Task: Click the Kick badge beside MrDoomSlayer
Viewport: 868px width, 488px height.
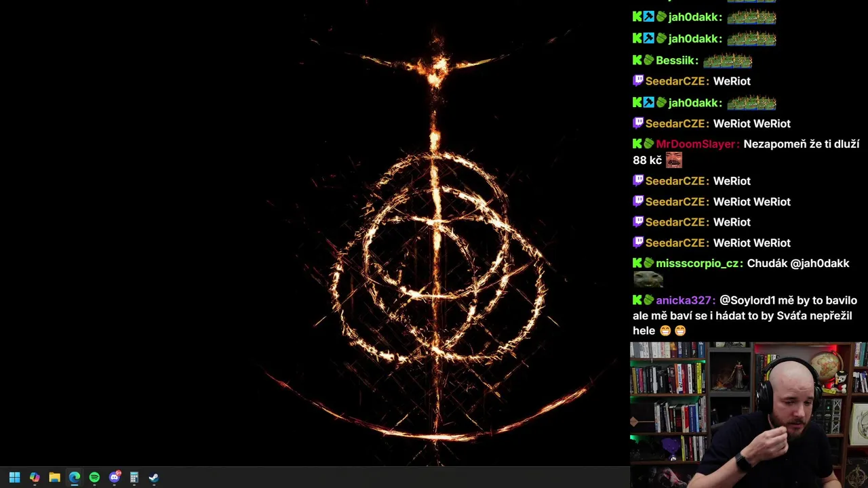Action: point(637,144)
